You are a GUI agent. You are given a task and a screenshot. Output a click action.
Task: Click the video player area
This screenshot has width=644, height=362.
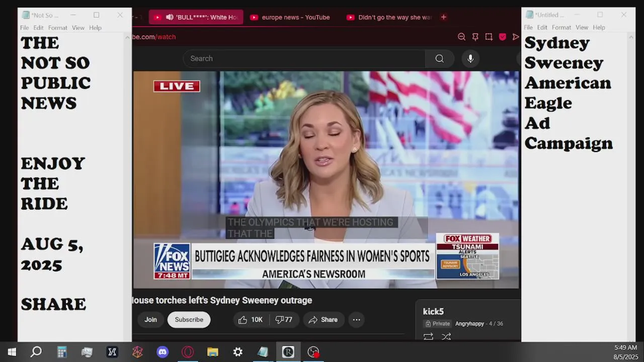[x=326, y=179]
